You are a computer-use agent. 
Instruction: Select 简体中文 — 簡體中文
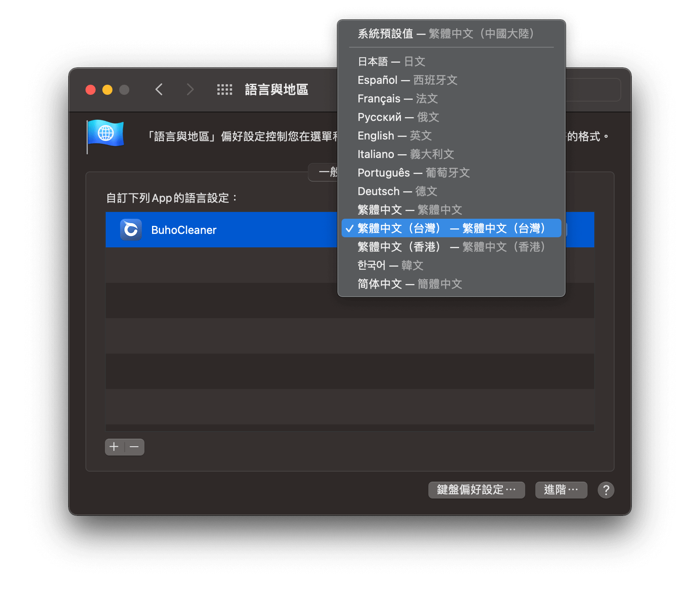coord(452,284)
